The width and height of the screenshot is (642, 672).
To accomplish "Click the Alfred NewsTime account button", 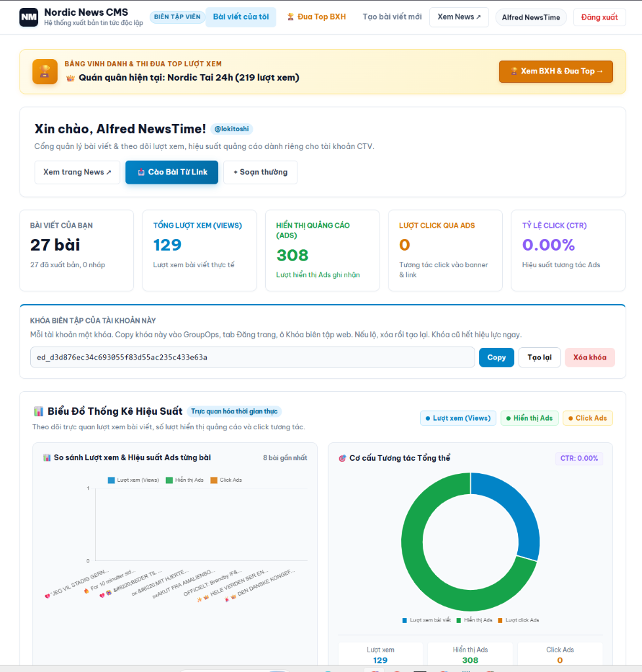I will [x=531, y=18].
